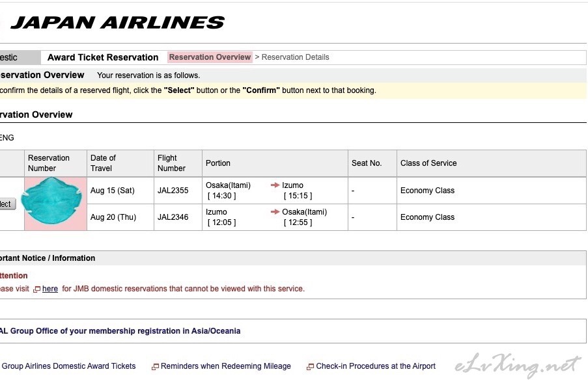Click the red arrow toward Izumo
Viewport: 588px width, 387px height.
[x=275, y=185]
